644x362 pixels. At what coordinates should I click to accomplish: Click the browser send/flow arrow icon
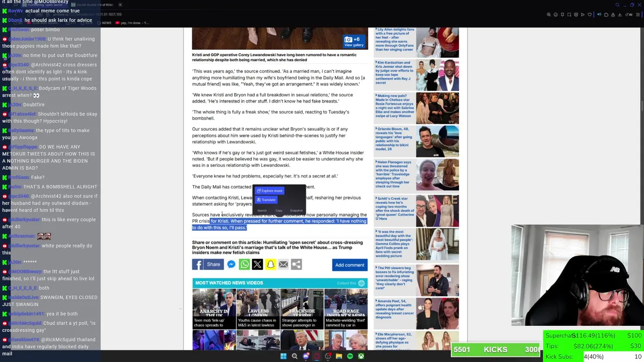(x=583, y=15)
